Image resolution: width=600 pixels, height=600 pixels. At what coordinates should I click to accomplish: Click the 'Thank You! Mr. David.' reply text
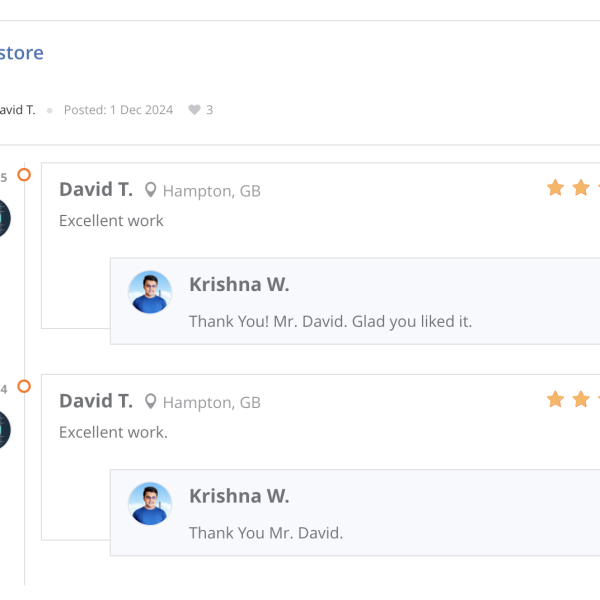[330, 321]
